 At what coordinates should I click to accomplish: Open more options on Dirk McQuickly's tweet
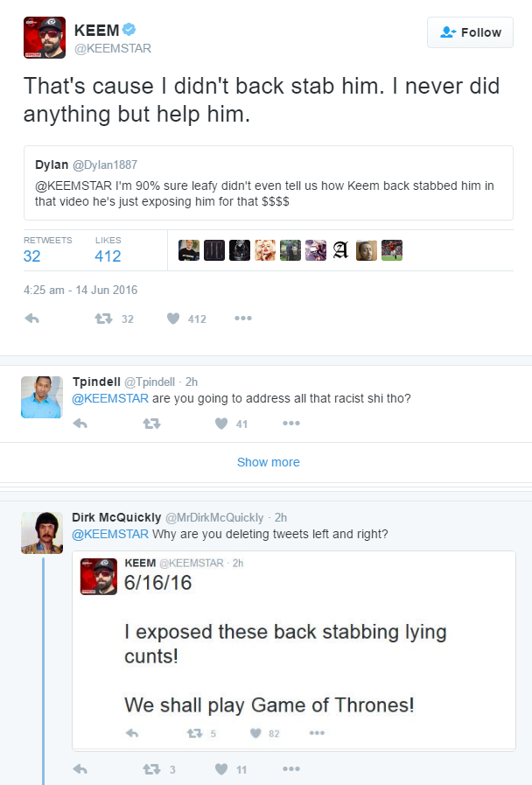click(x=291, y=769)
